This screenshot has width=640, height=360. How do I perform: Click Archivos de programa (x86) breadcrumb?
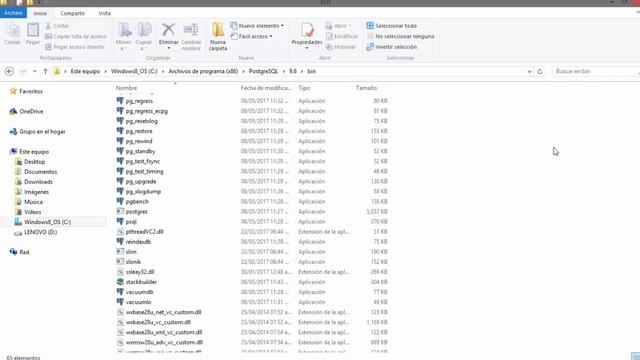[x=203, y=71]
